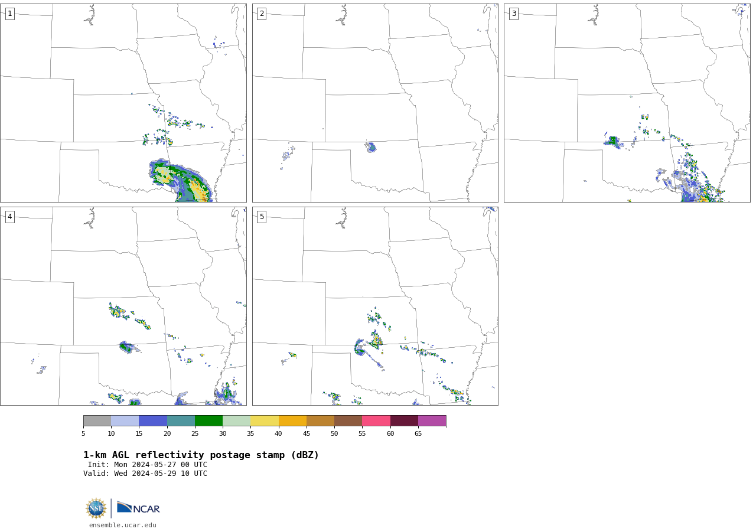Screen dimensions: 756x532
Task: Click the yellow 35-40 dBZ swatch
Action: [265, 421]
